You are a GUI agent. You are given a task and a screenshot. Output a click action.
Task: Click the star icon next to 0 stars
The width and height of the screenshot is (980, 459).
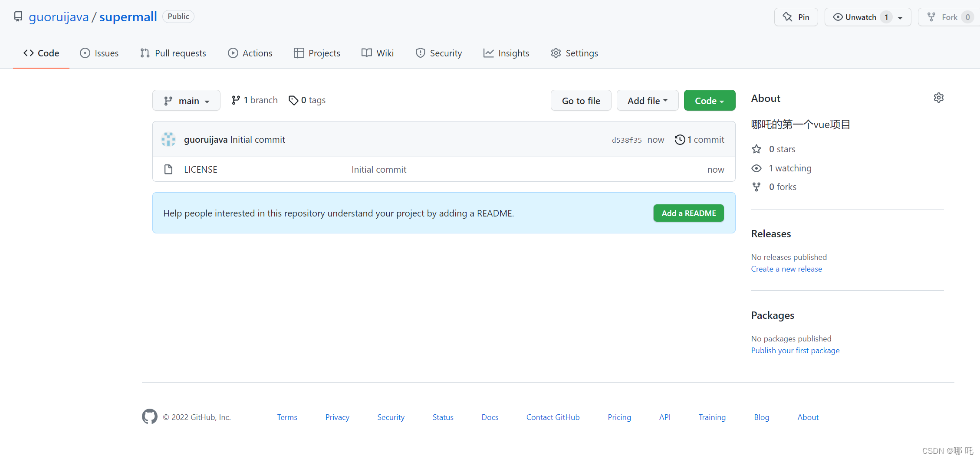tap(756, 149)
